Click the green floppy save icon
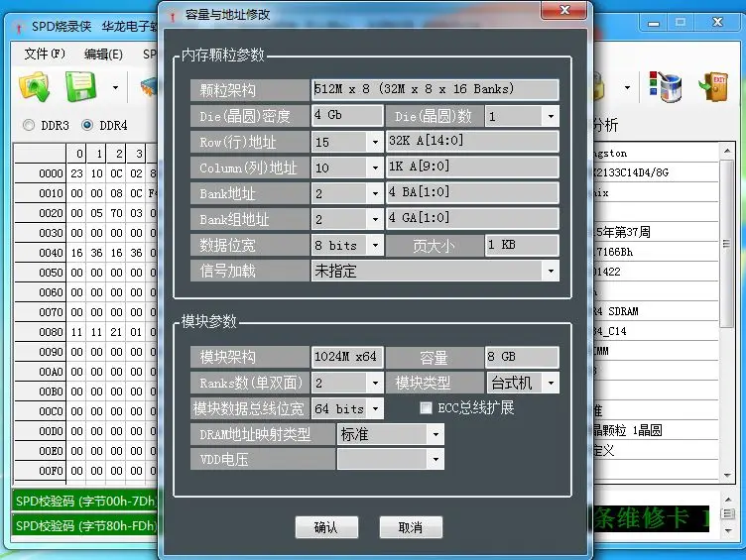Image resolution: width=746 pixels, height=560 pixels. point(81,87)
